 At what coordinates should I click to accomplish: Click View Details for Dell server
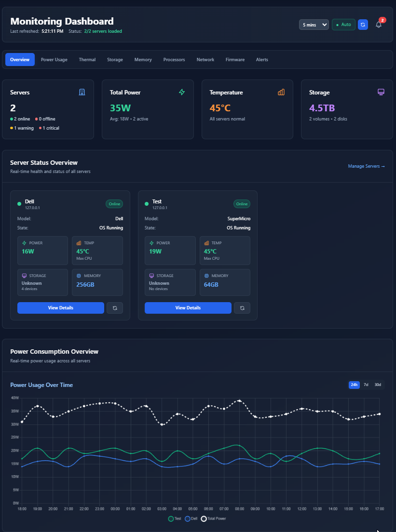pyautogui.click(x=61, y=308)
